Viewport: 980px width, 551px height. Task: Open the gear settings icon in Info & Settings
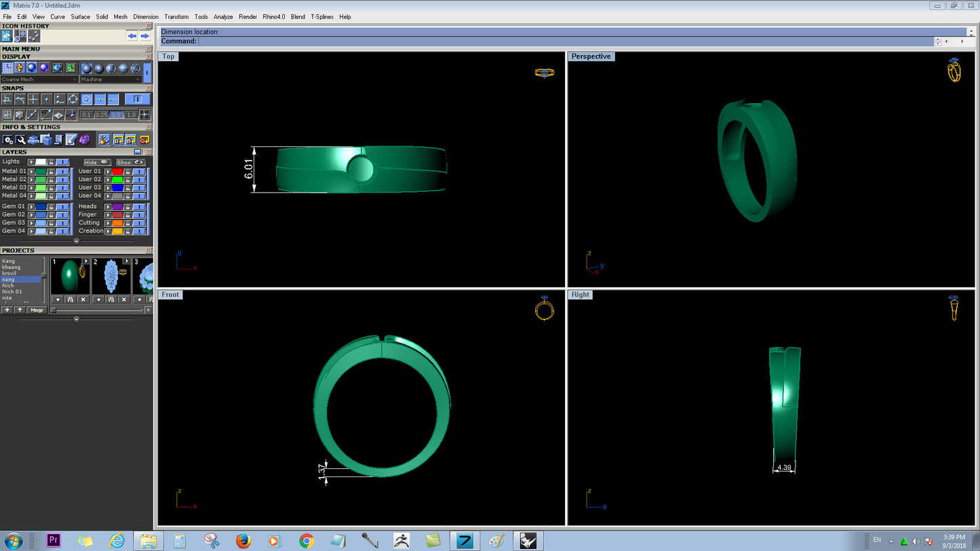pos(7,140)
